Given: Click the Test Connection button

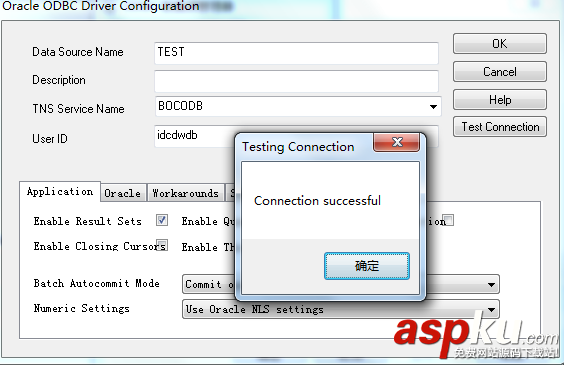Looking at the screenshot, I should [500, 127].
